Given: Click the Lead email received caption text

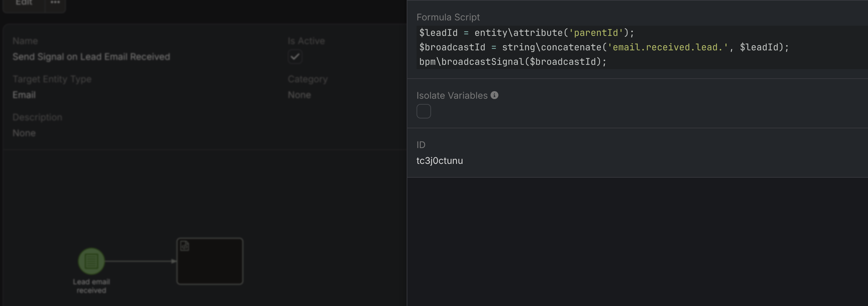Looking at the screenshot, I should tap(91, 286).
